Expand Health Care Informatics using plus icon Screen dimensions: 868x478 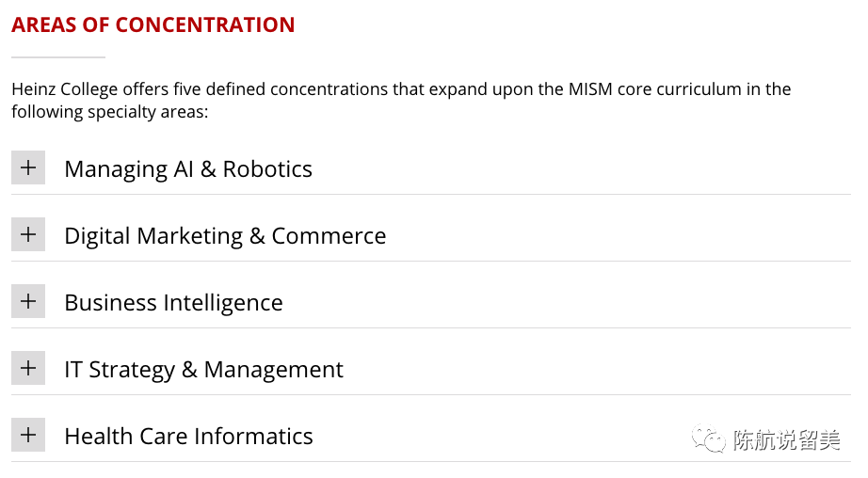(28, 435)
